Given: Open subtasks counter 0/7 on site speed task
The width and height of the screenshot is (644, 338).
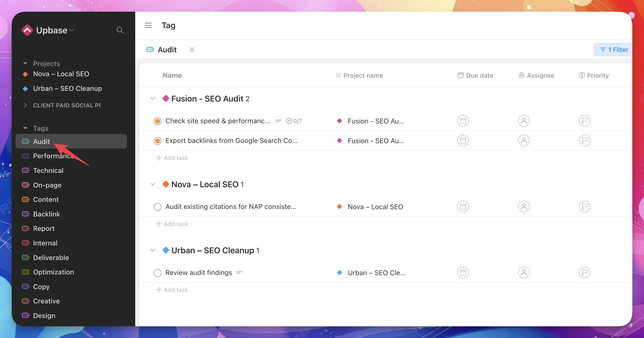Looking at the screenshot, I should (x=294, y=121).
